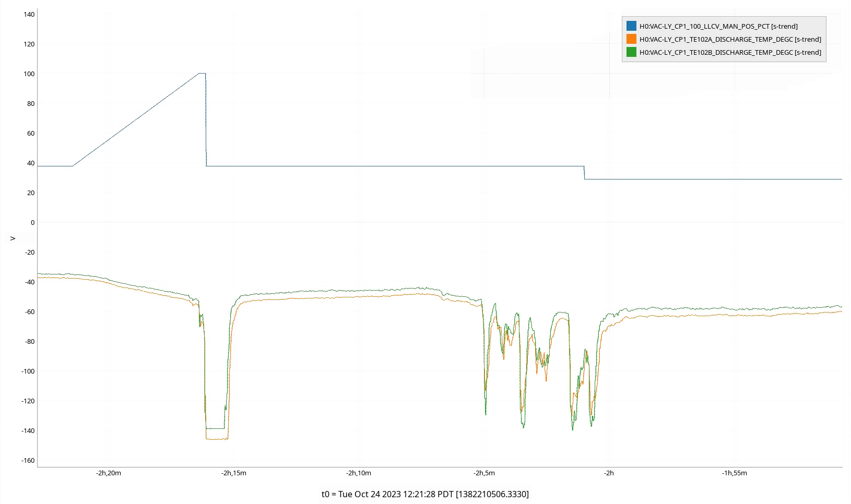
Task: Click y-axis tick label 140
Action: coord(29,15)
